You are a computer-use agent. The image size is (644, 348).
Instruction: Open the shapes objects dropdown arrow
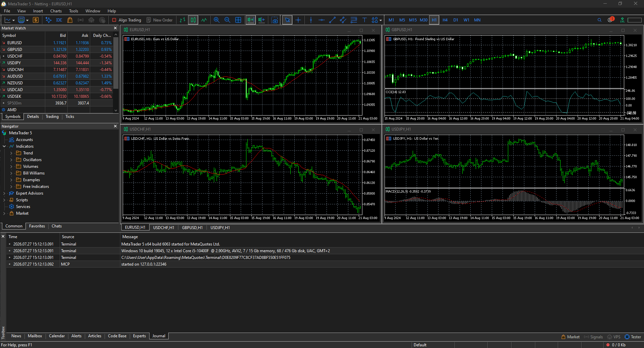click(380, 20)
